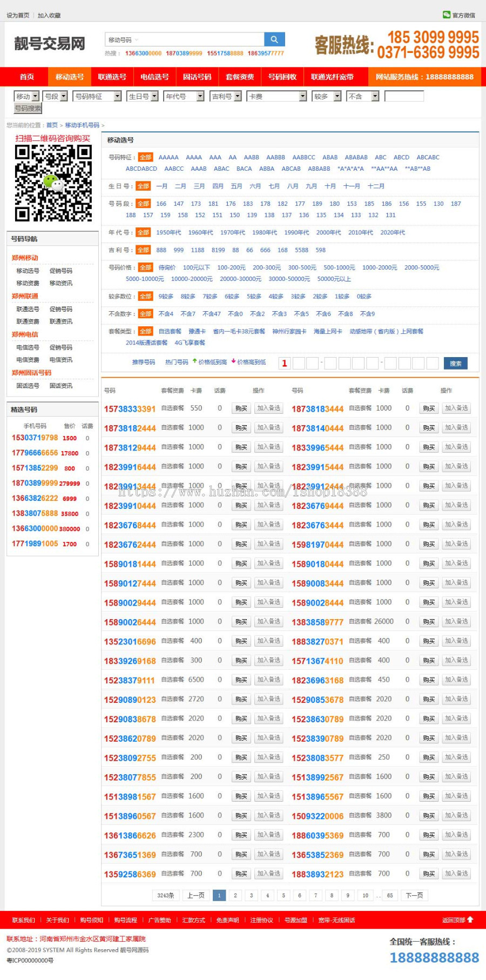Open the 官方微信 WeChat icon link
The height and width of the screenshot is (980, 486).
459,15
